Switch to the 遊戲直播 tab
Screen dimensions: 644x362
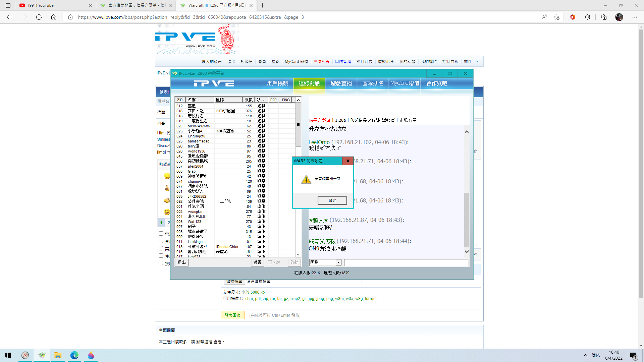[341, 83]
